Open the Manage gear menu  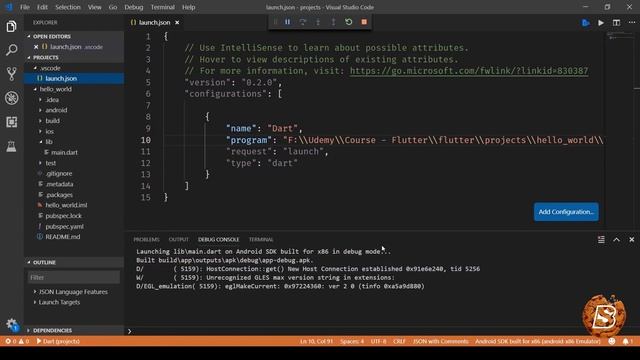[11, 324]
